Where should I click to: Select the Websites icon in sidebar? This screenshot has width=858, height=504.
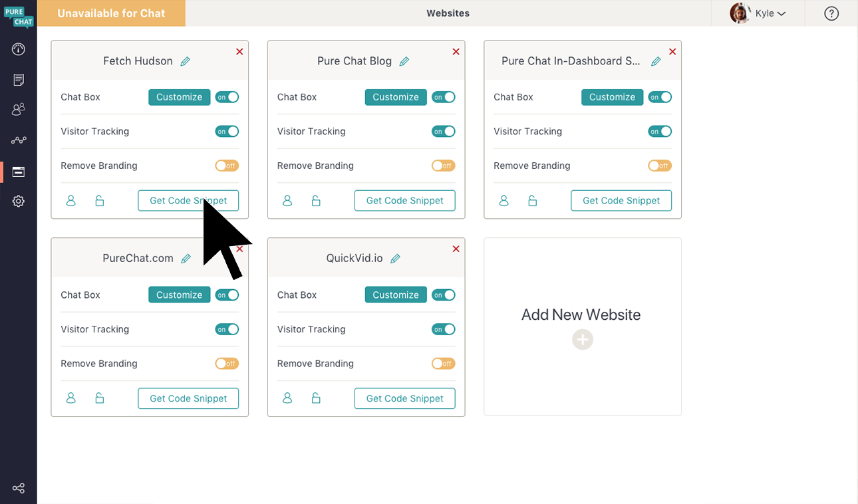(19, 172)
